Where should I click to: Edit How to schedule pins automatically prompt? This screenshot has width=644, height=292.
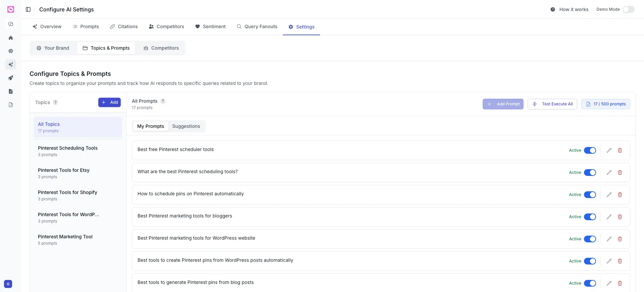click(609, 195)
